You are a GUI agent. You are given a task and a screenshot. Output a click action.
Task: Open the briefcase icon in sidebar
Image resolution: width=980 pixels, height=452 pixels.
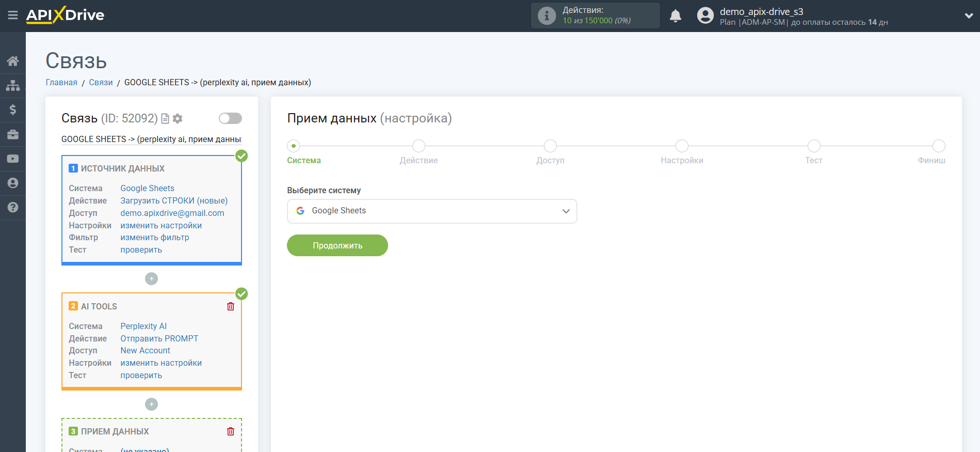[x=13, y=134]
